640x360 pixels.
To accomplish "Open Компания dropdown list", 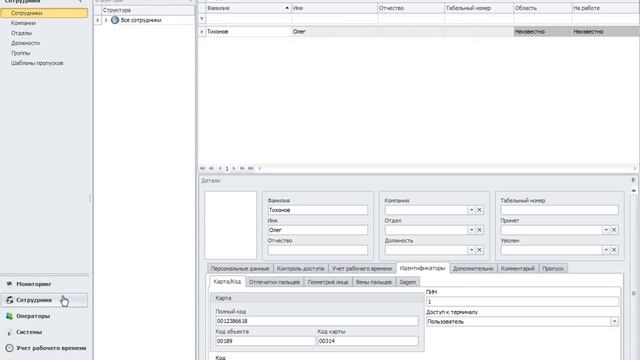I will tap(471, 210).
